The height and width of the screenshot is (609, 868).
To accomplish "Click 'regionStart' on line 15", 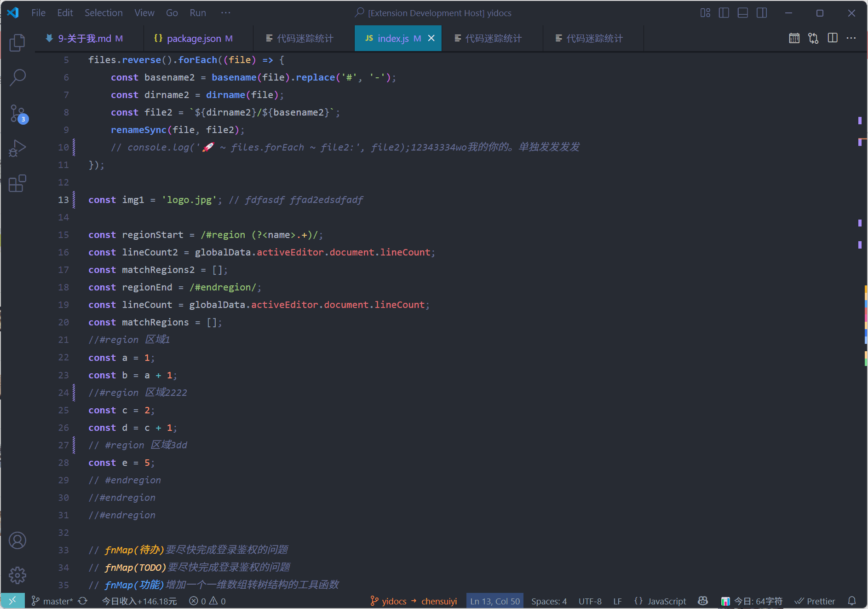I will click(x=153, y=235).
